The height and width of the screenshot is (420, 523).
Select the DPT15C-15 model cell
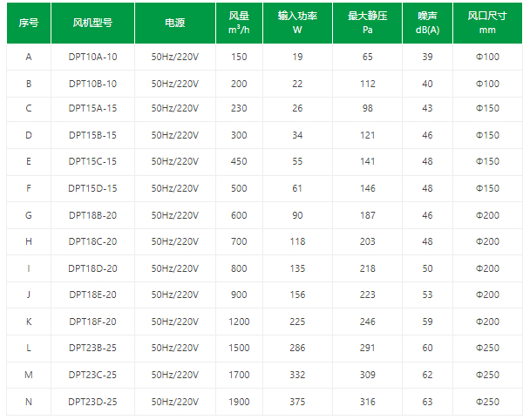pos(92,162)
